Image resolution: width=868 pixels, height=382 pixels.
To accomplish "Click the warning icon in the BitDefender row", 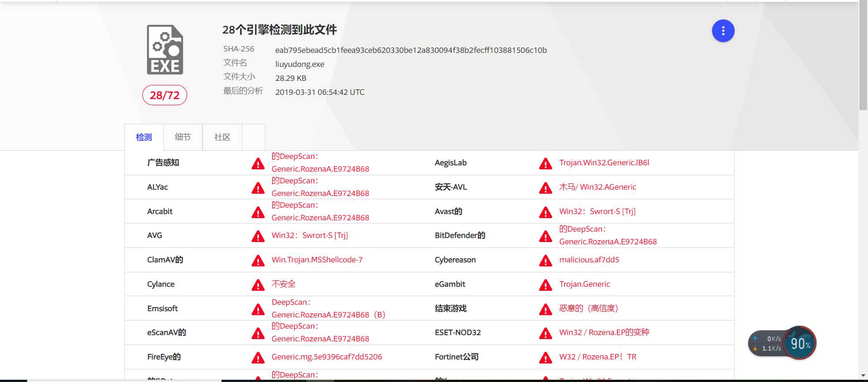I will click(x=546, y=236).
